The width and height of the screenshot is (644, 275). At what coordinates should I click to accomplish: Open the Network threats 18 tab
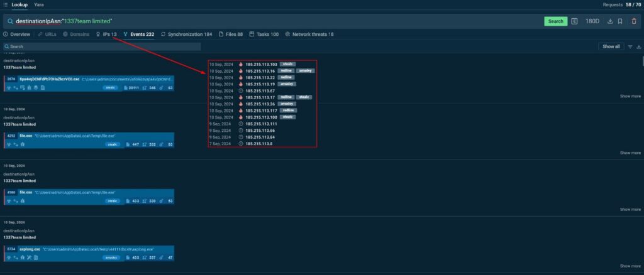tap(309, 35)
